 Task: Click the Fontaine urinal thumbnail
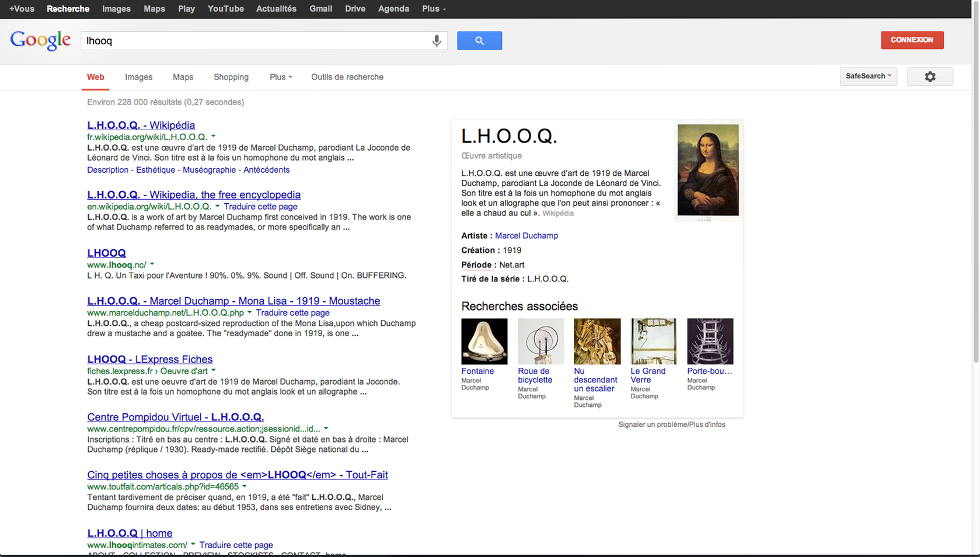pyautogui.click(x=484, y=342)
